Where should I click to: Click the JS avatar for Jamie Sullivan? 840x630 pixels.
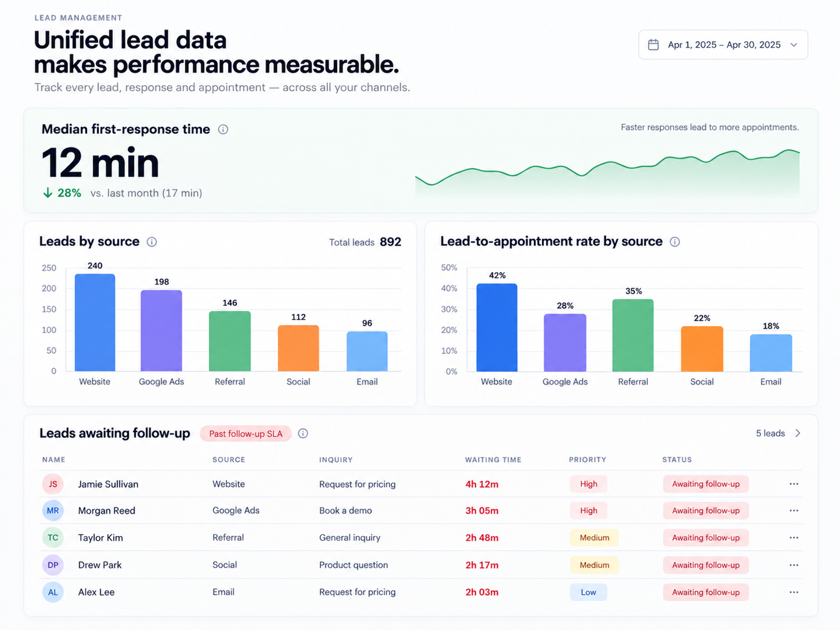53,484
